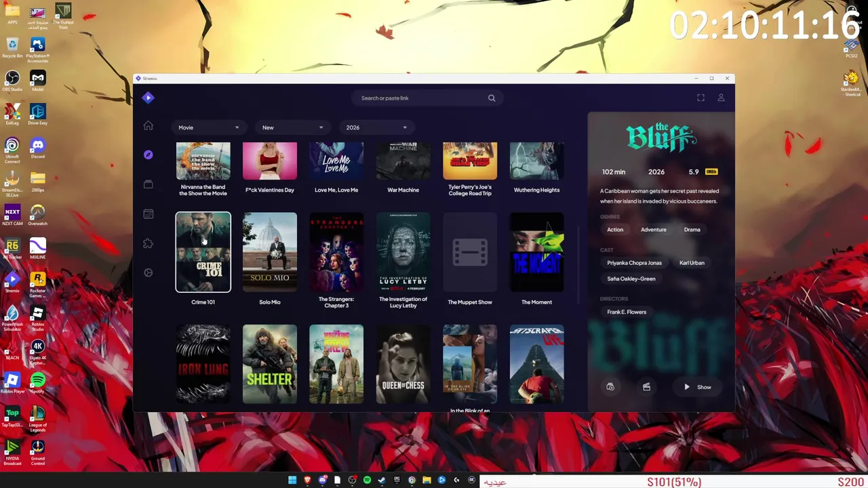Select the Shelter movie poster
The image size is (868, 488).
click(x=270, y=364)
